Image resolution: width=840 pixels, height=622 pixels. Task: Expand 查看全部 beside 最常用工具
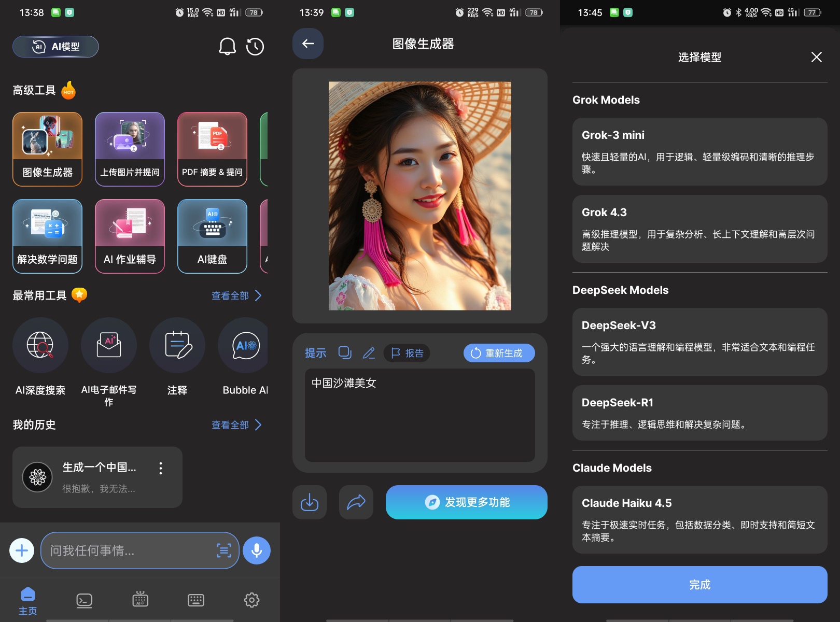(236, 295)
